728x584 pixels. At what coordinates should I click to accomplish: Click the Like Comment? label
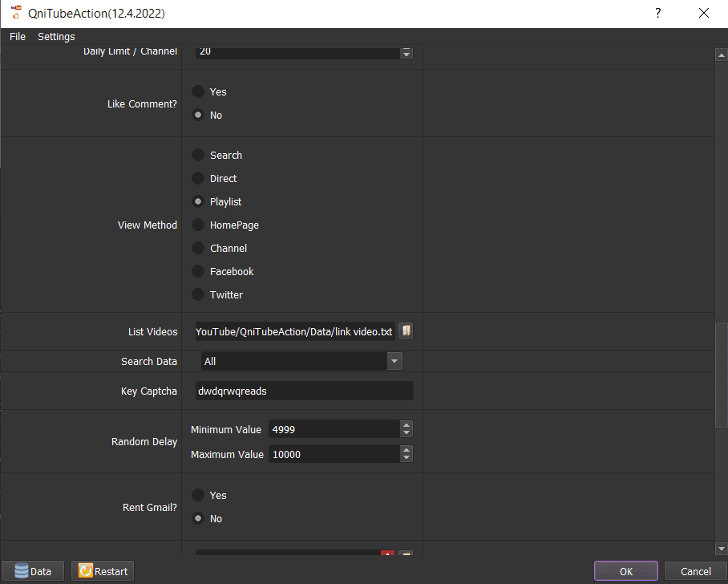[x=142, y=103]
